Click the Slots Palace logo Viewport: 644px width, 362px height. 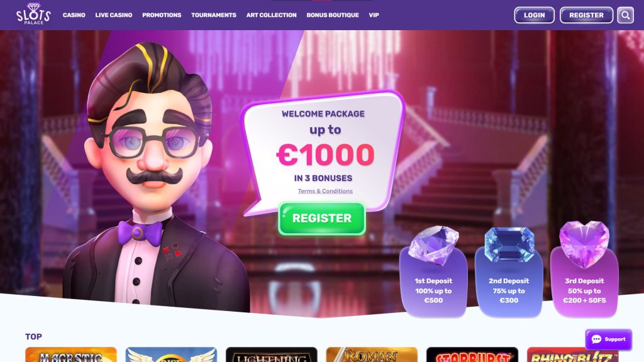point(33,14)
